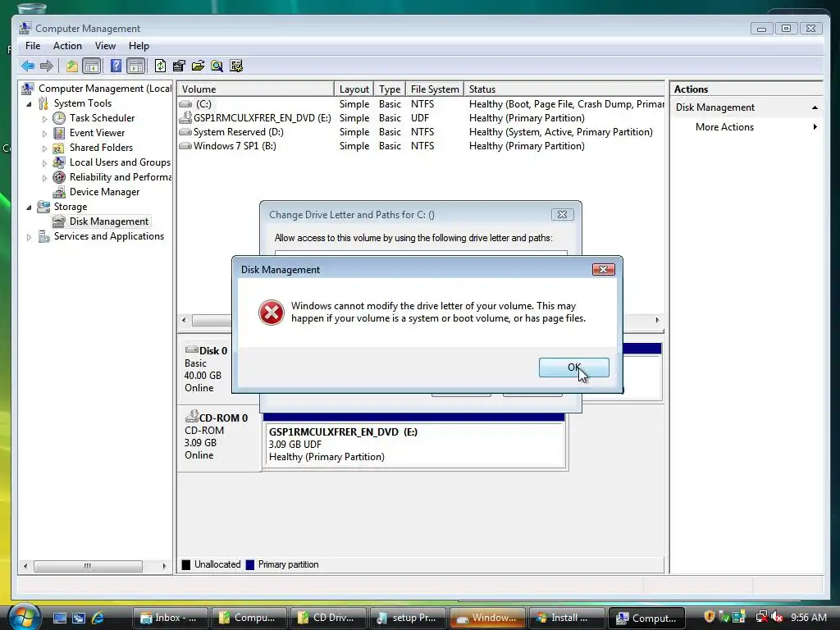Viewport: 840px width, 630px height.
Task: Click the Layout column header
Action: click(354, 89)
